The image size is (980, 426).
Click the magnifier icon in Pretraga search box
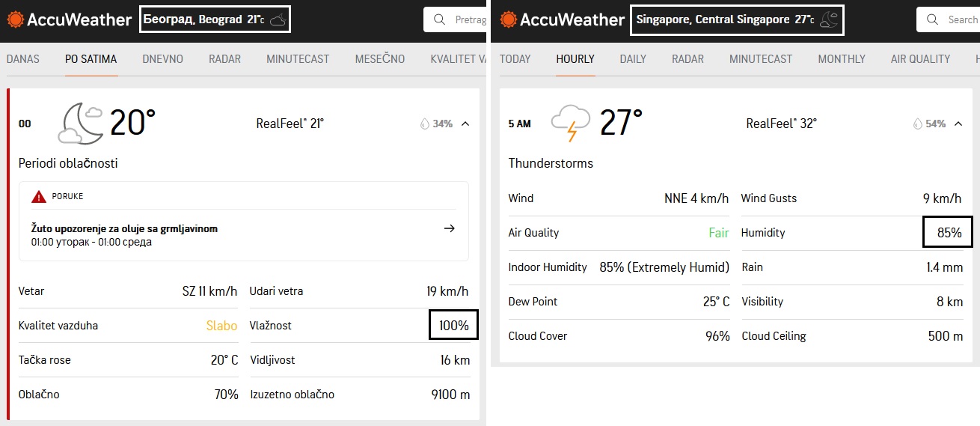[x=440, y=20]
